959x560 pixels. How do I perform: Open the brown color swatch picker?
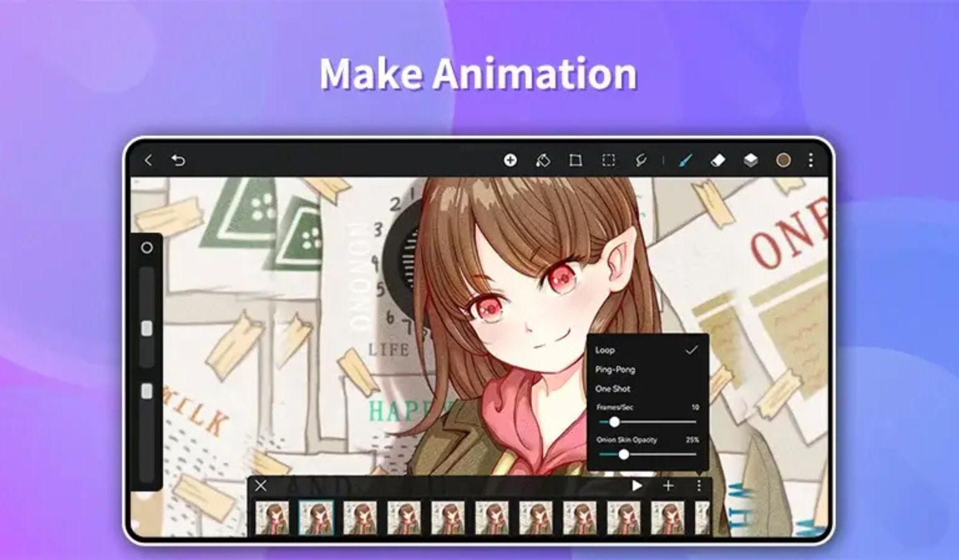point(783,161)
